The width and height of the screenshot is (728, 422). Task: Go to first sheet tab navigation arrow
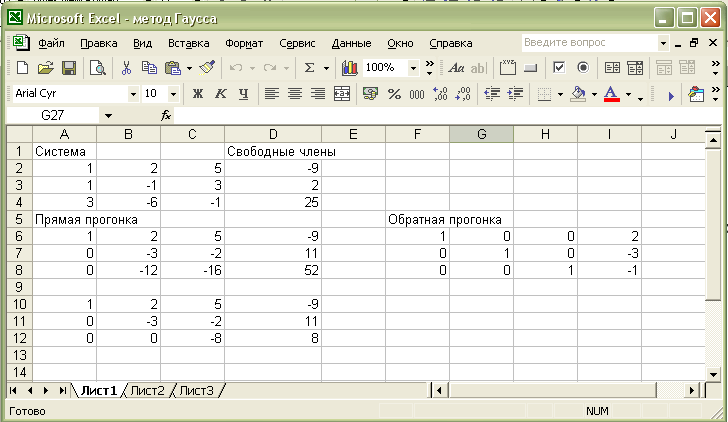click(13, 390)
